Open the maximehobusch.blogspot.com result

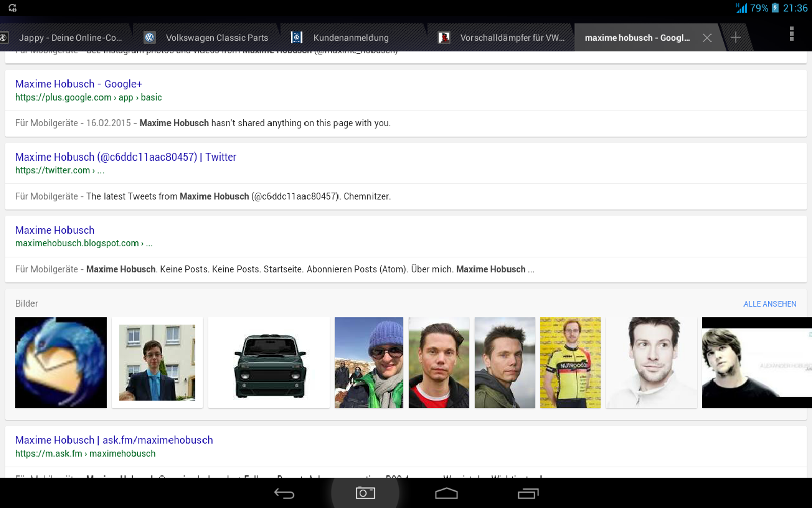tap(55, 230)
